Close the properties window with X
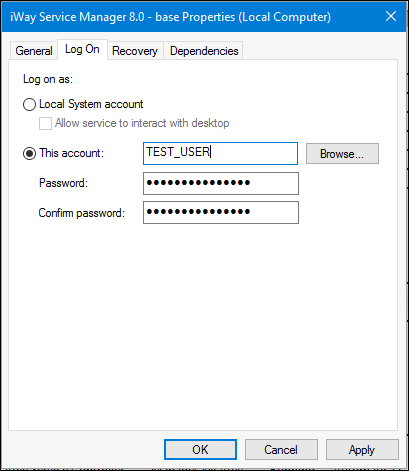 tap(391, 16)
